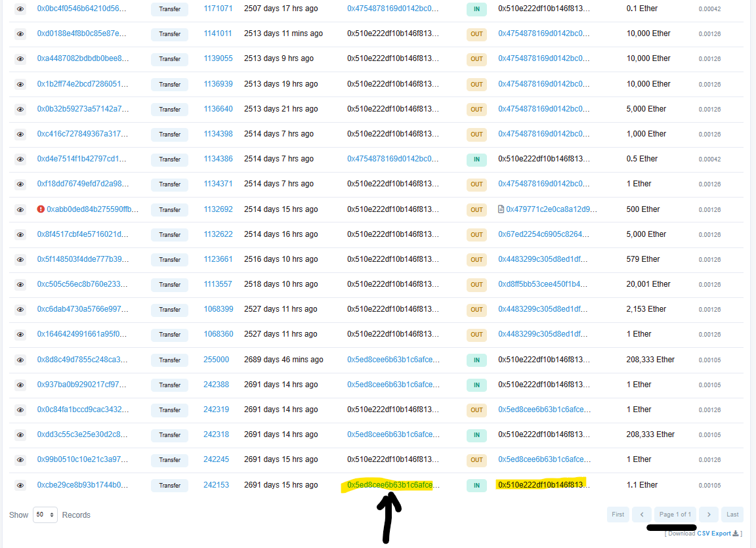Image resolution: width=756 pixels, height=548 pixels.
Task: Click the red error icon beside 0xabb0ded84b275590ffb
Action: tap(41, 209)
